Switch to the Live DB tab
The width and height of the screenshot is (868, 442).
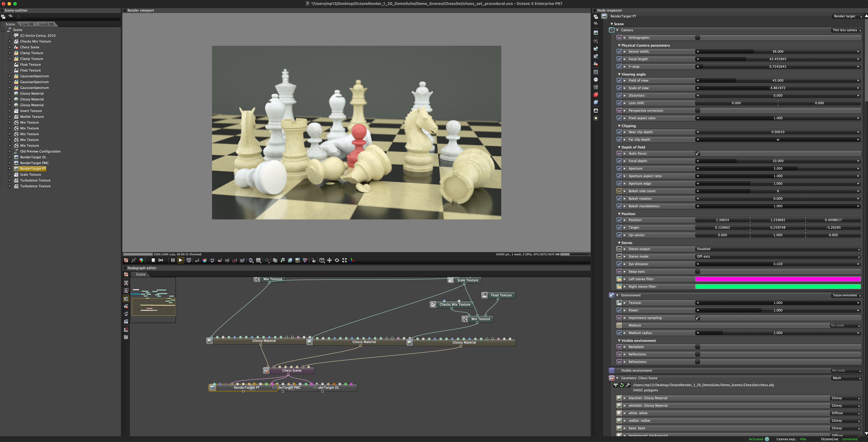point(27,24)
